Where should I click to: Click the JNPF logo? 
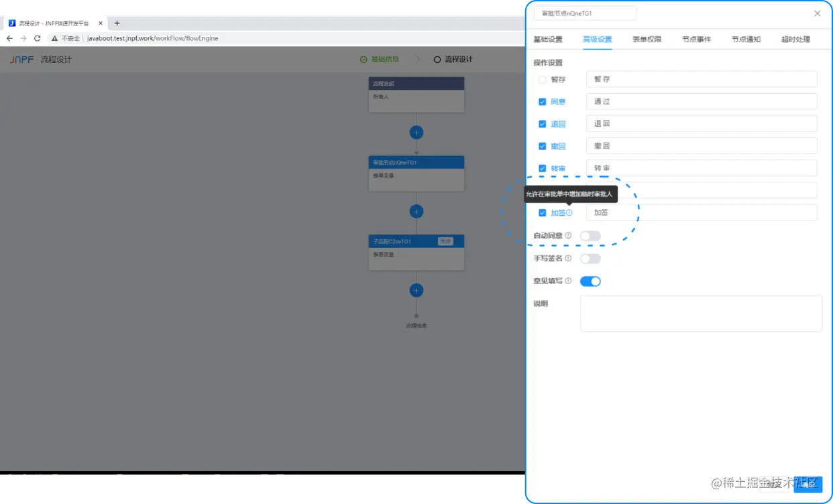tap(21, 60)
